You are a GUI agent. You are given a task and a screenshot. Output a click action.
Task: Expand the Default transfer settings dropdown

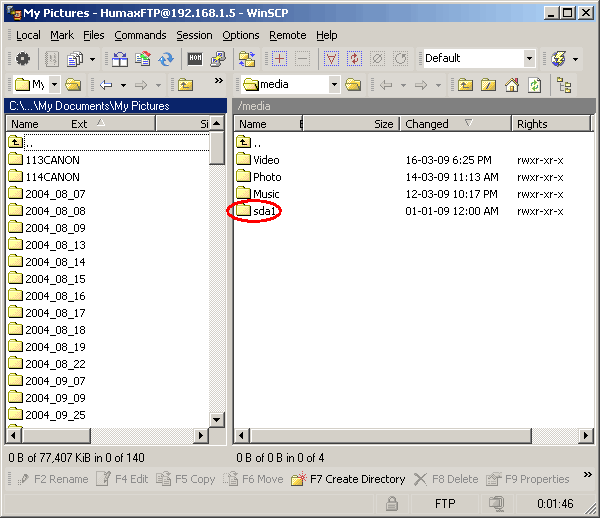pyautogui.click(x=528, y=59)
